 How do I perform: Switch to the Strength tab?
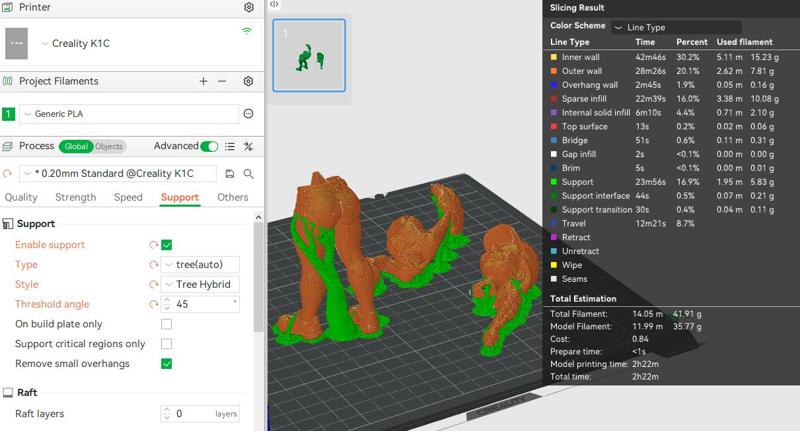(76, 197)
